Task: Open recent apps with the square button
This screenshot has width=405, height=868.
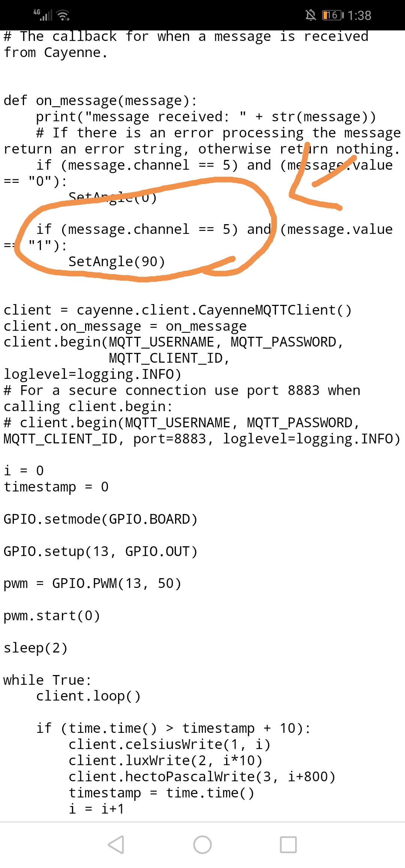Action: [x=288, y=845]
